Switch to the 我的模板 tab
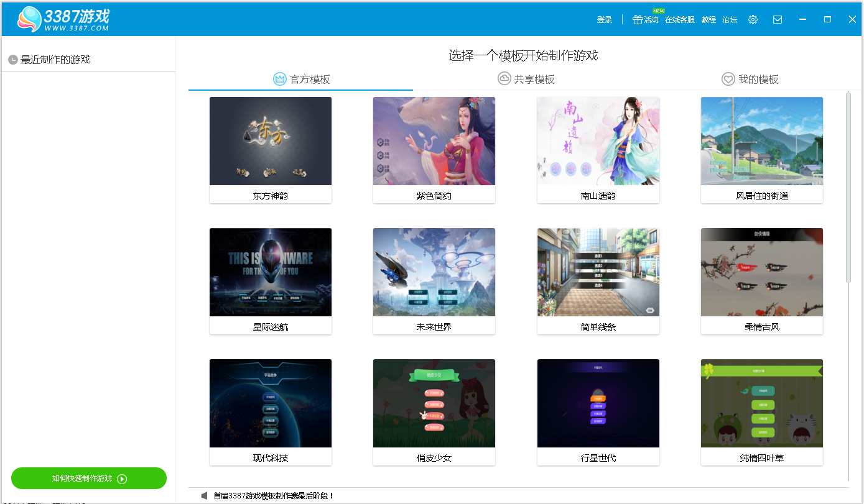The width and height of the screenshot is (864, 504). (750, 79)
